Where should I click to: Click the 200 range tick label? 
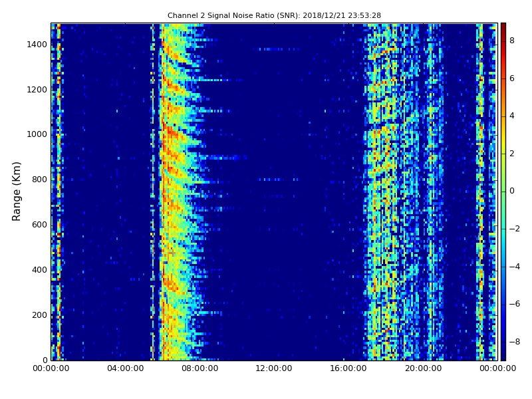click(39, 315)
